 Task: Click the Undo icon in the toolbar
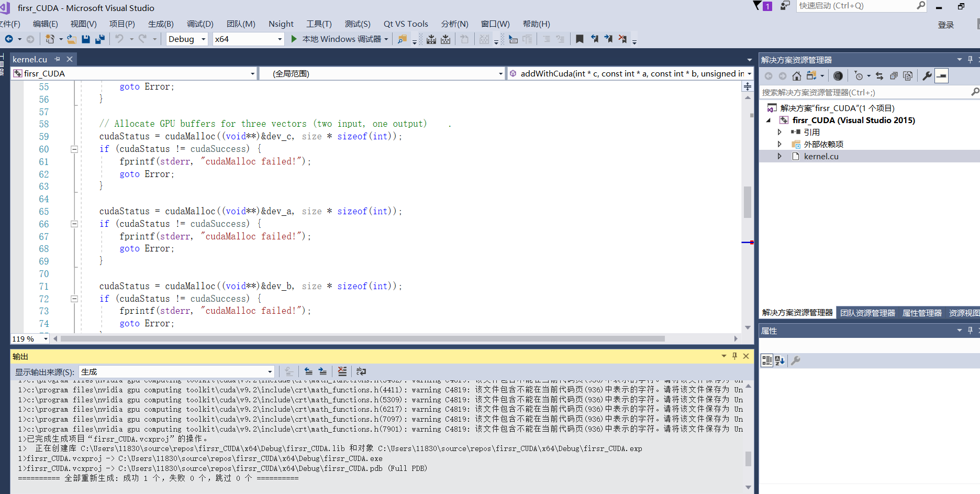click(x=120, y=39)
